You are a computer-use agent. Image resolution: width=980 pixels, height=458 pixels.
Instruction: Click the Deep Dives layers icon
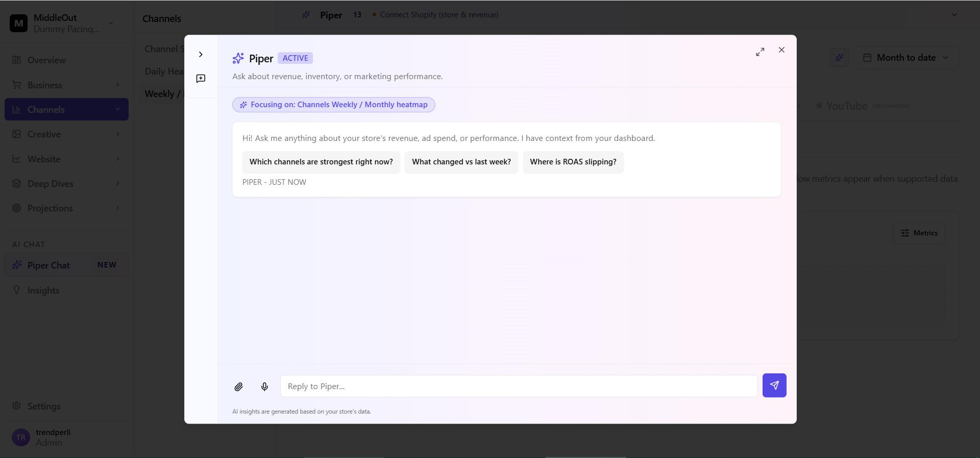pos(17,183)
